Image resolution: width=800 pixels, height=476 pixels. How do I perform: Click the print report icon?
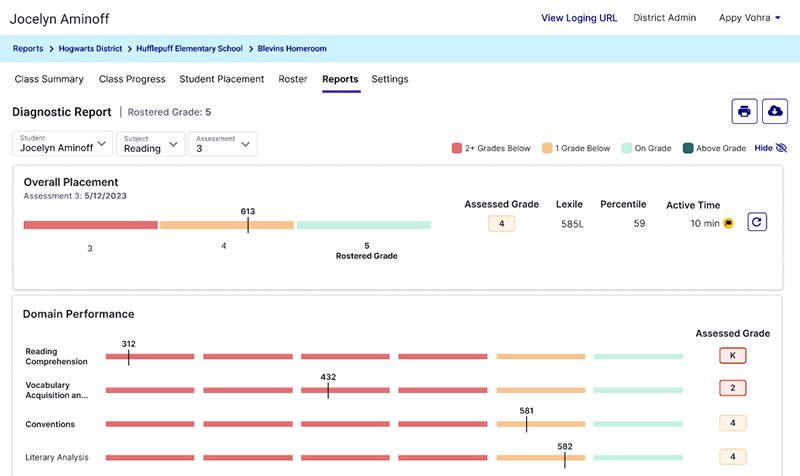click(x=744, y=111)
